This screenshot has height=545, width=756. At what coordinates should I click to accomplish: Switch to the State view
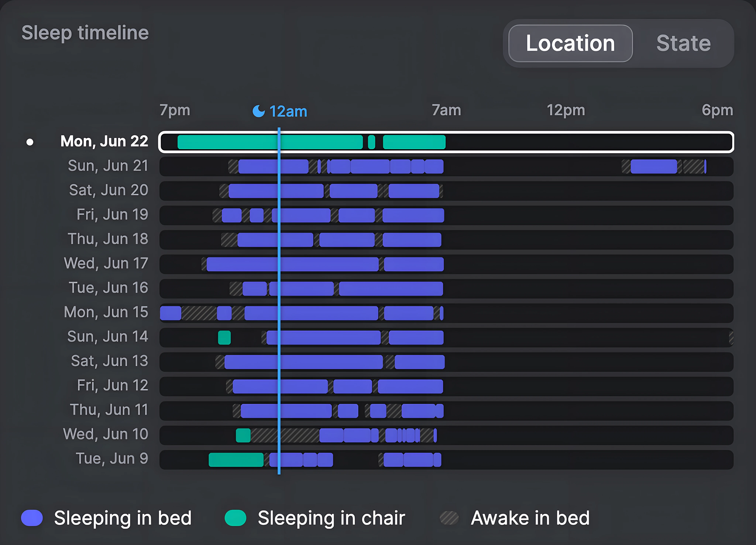(683, 43)
